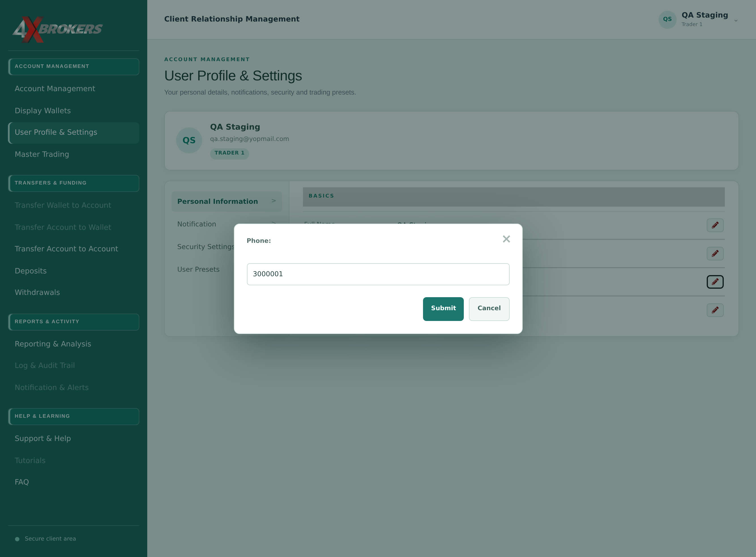This screenshot has height=557, width=756.
Task: Click the large QS profile avatar
Action: click(189, 140)
